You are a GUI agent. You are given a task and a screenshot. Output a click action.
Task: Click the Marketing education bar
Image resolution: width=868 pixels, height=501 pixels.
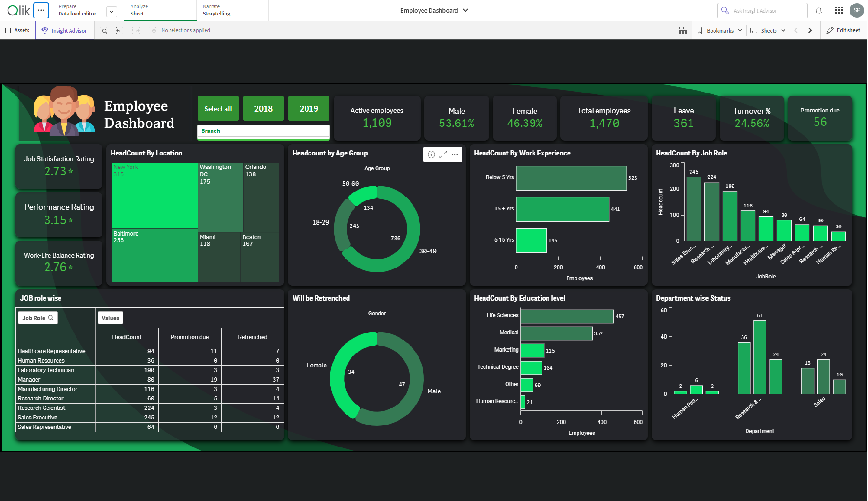coord(532,351)
